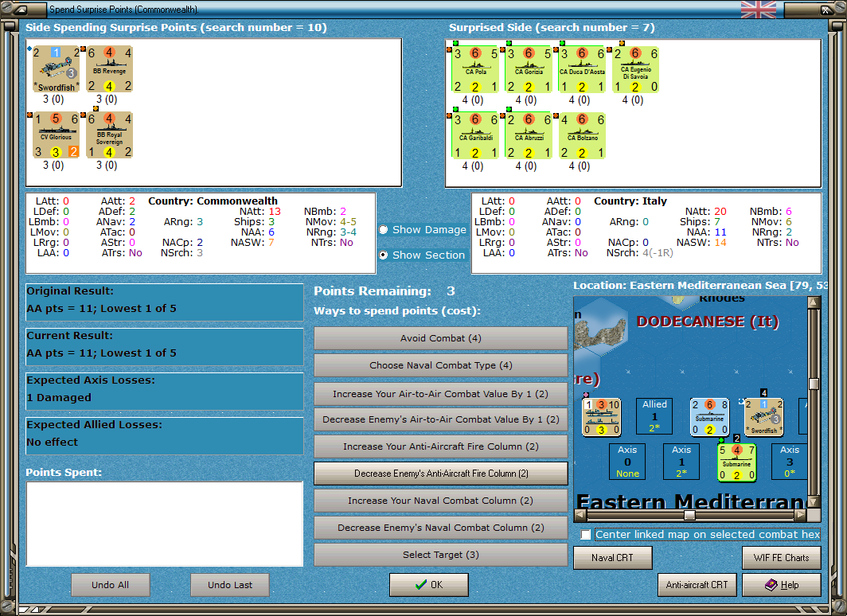Select the CA Eugenio Di Savoia counter
Image resolution: width=847 pixels, height=616 pixels.
[636, 70]
